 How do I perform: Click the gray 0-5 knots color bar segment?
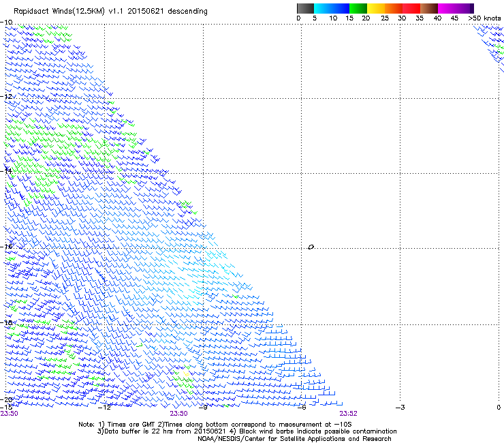(305, 8)
